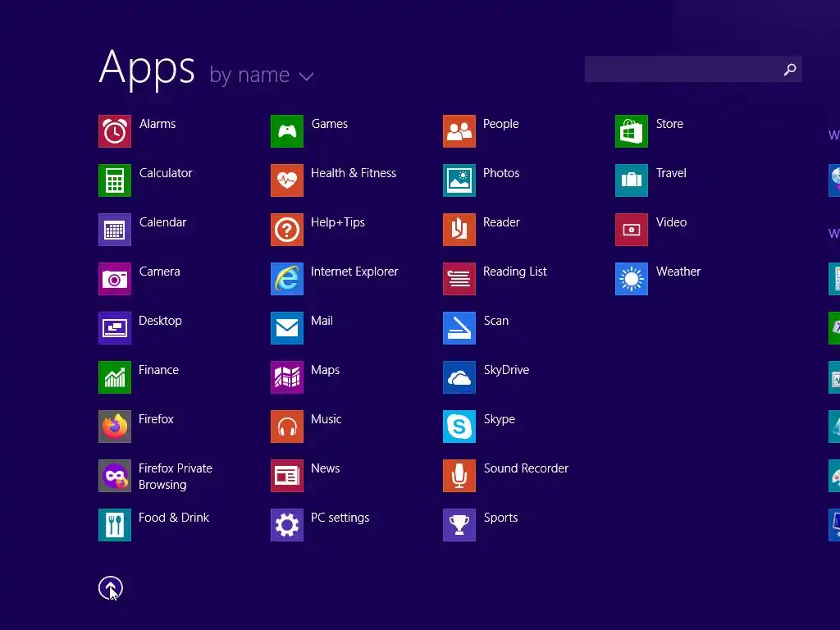This screenshot has height=630, width=840.
Task: Click the 'Calculator' label text
Action: [166, 173]
